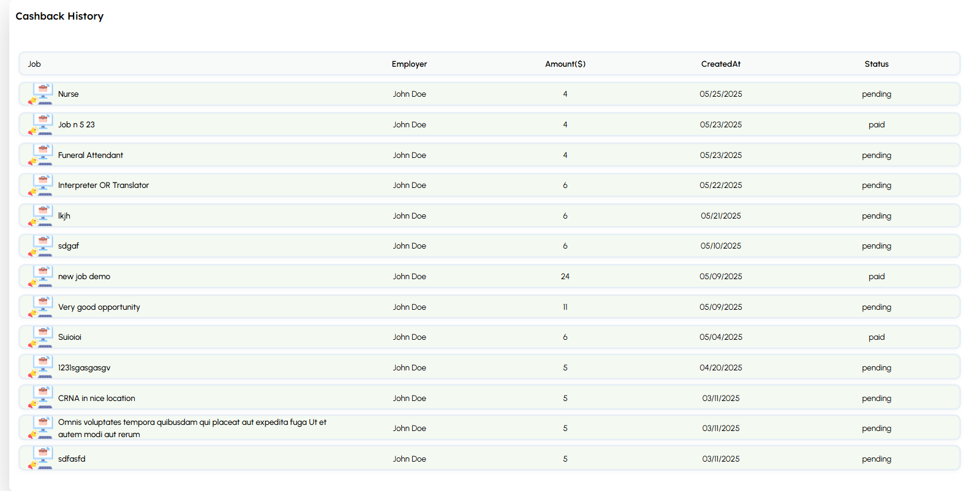Open the Job n 5 23 entry
Image resolution: width=980 pixels, height=491 pixels.
(x=77, y=125)
